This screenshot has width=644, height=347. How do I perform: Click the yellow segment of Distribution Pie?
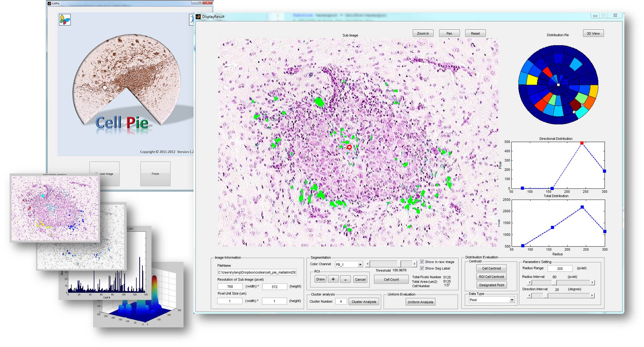pos(532,79)
